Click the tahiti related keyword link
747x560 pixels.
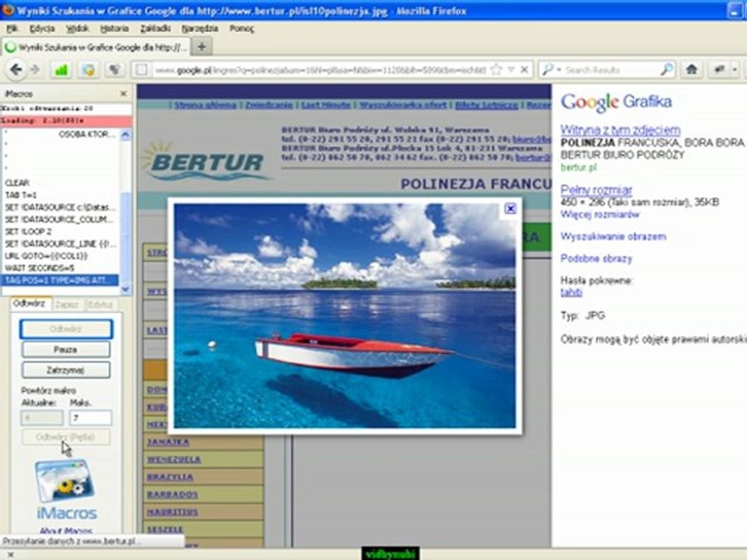tap(571, 292)
